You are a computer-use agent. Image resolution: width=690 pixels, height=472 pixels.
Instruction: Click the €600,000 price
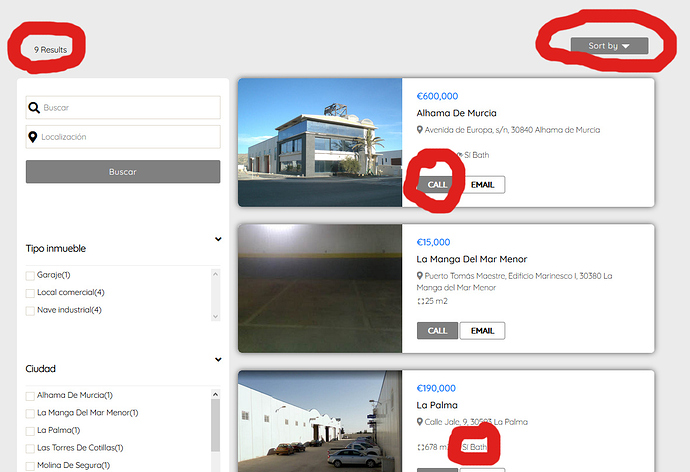pyautogui.click(x=437, y=96)
